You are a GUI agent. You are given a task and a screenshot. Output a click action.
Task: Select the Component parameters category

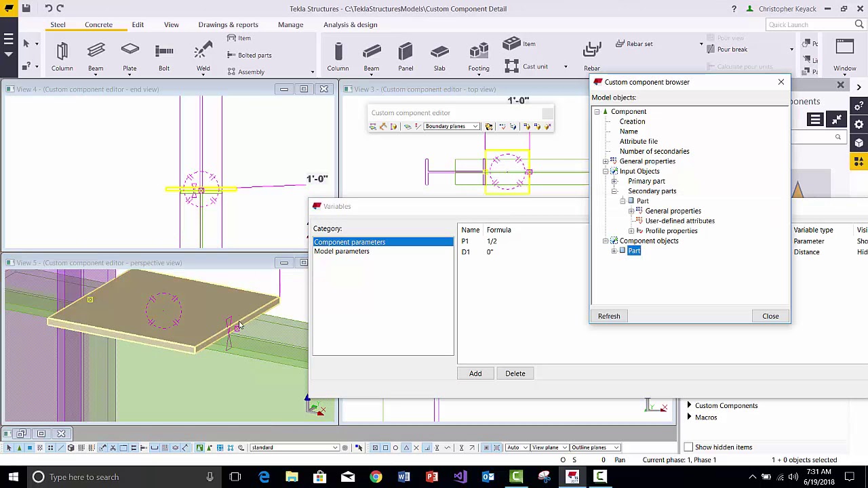[x=383, y=242]
